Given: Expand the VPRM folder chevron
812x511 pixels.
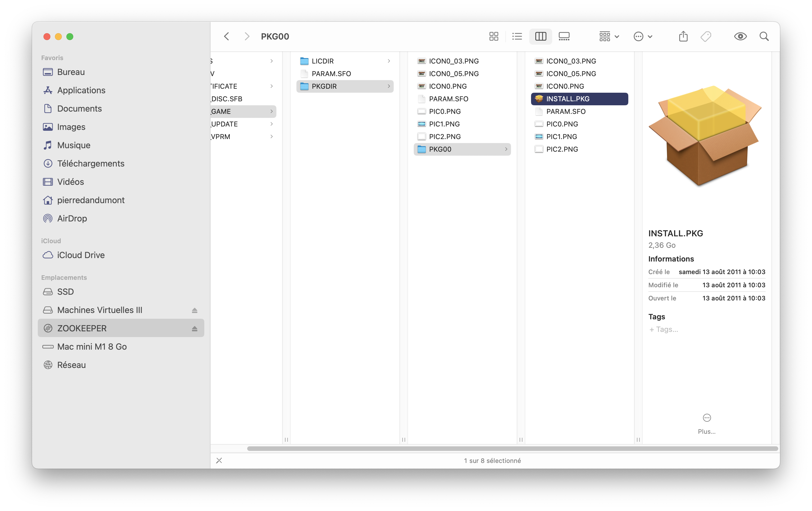Looking at the screenshot, I should point(272,136).
